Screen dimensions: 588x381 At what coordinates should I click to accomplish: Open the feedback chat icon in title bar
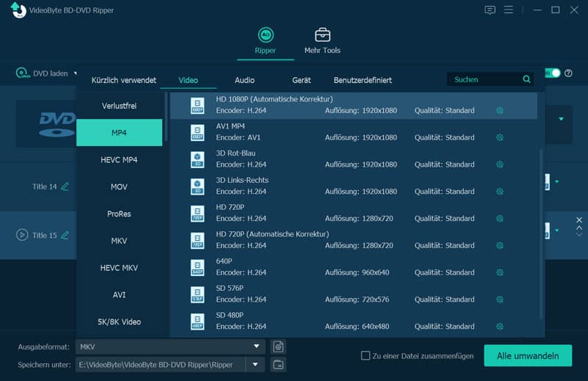pos(490,10)
